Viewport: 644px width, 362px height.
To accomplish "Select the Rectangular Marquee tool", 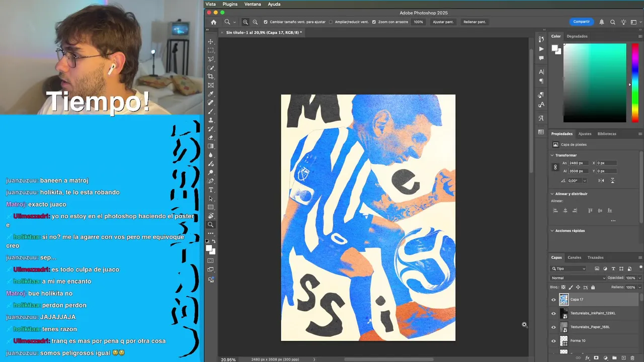I will coord(211,50).
